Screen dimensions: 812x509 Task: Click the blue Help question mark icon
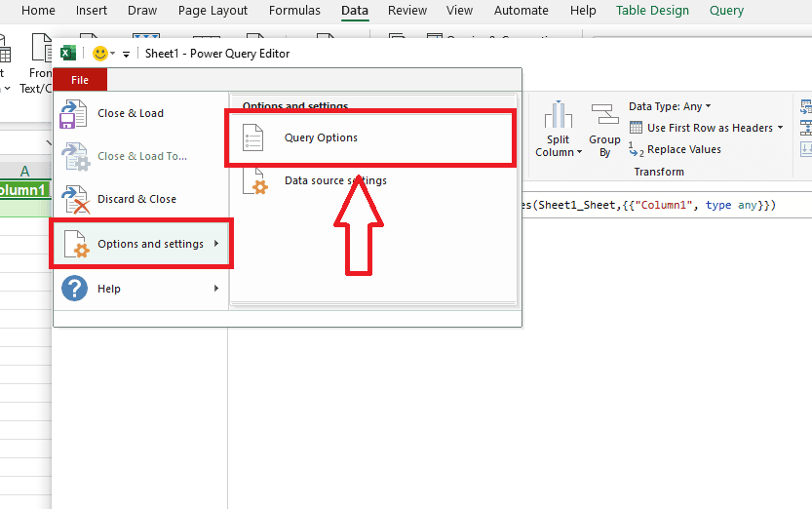74,289
